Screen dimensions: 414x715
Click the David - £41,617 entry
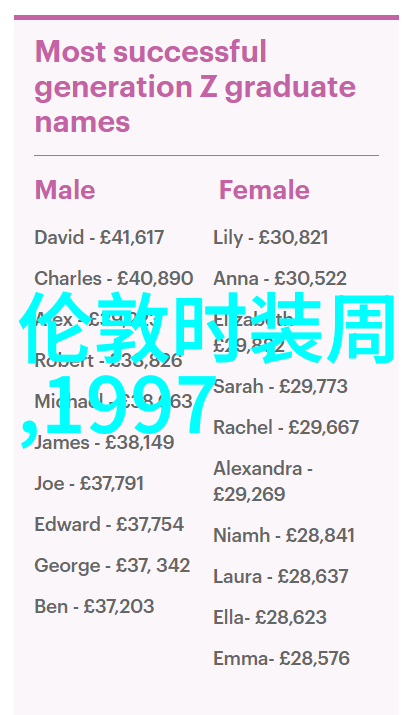pyautogui.click(x=99, y=238)
